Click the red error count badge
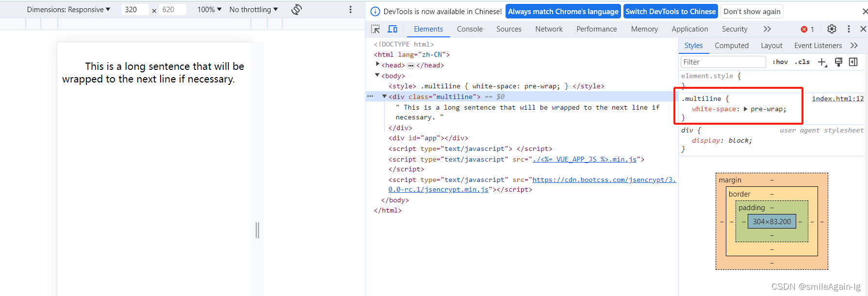Viewport: 868px width, 296px height. [807, 29]
